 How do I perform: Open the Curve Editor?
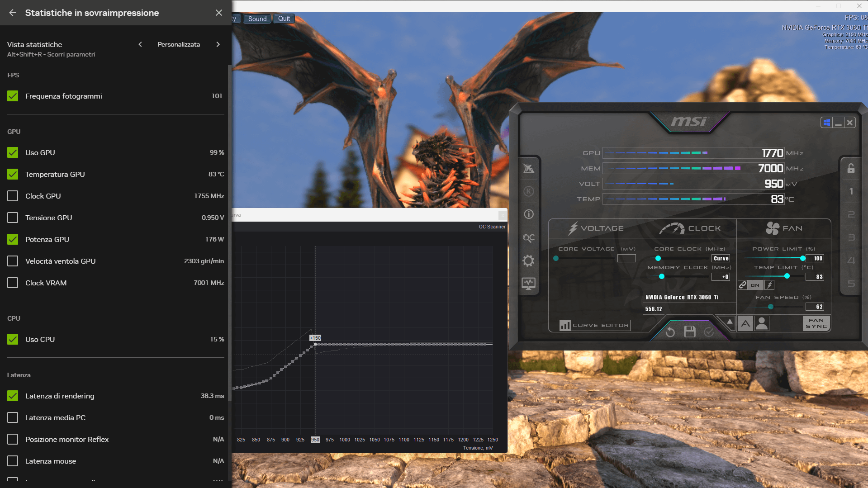(594, 325)
